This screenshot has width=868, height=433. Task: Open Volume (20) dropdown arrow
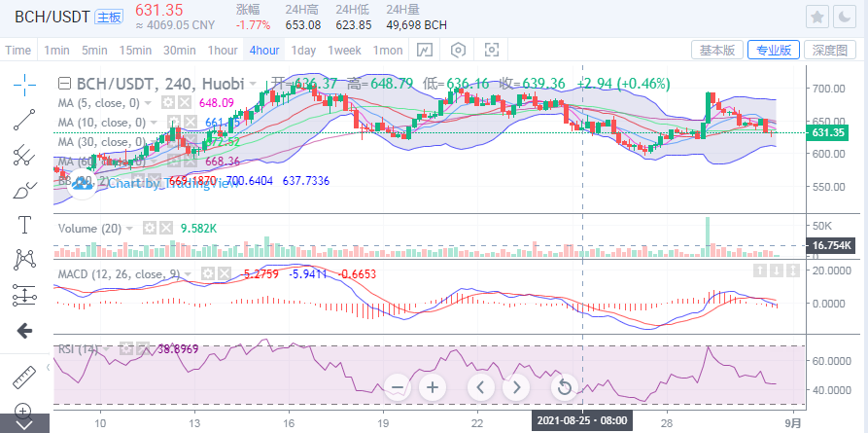point(129,229)
